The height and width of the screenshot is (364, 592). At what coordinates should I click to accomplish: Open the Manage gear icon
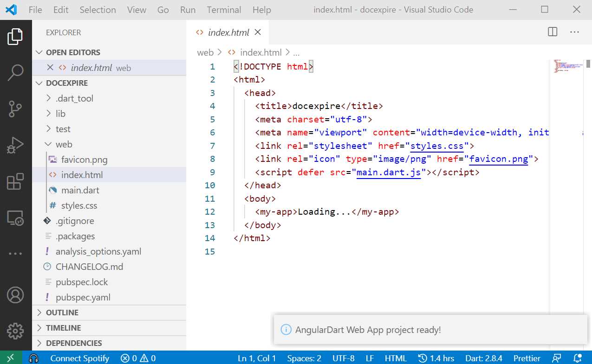pos(16,331)
